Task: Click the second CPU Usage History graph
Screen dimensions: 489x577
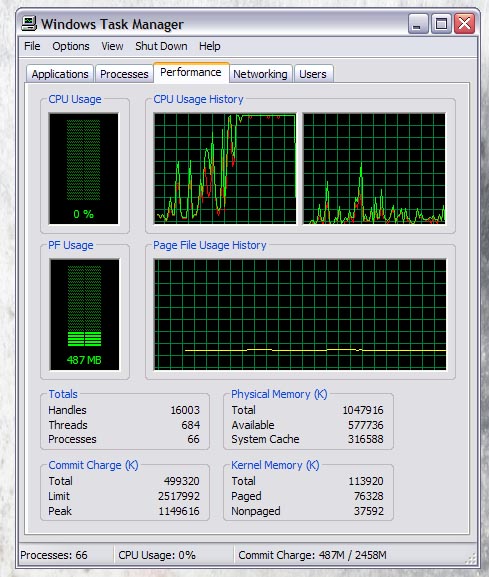Action: click(374, 169)
